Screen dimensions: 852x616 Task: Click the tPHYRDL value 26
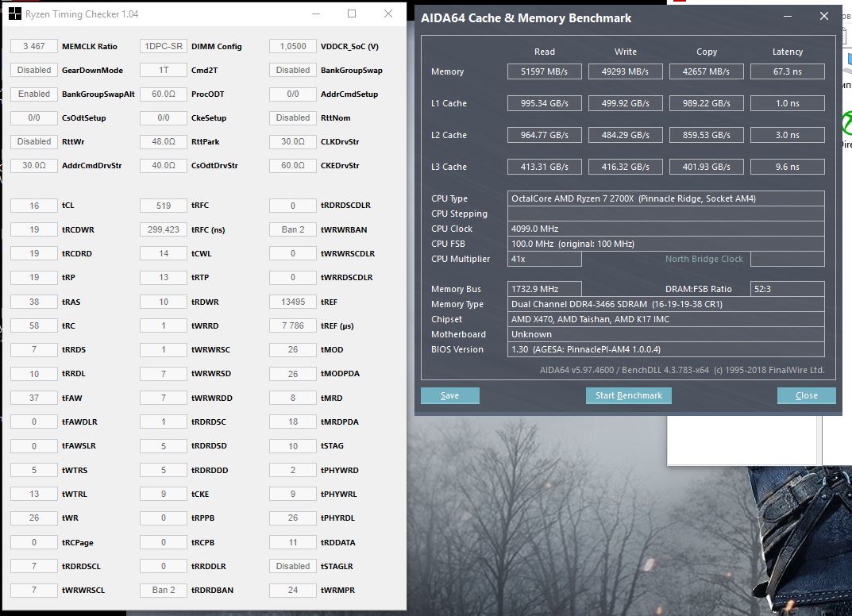click(293, 518)
